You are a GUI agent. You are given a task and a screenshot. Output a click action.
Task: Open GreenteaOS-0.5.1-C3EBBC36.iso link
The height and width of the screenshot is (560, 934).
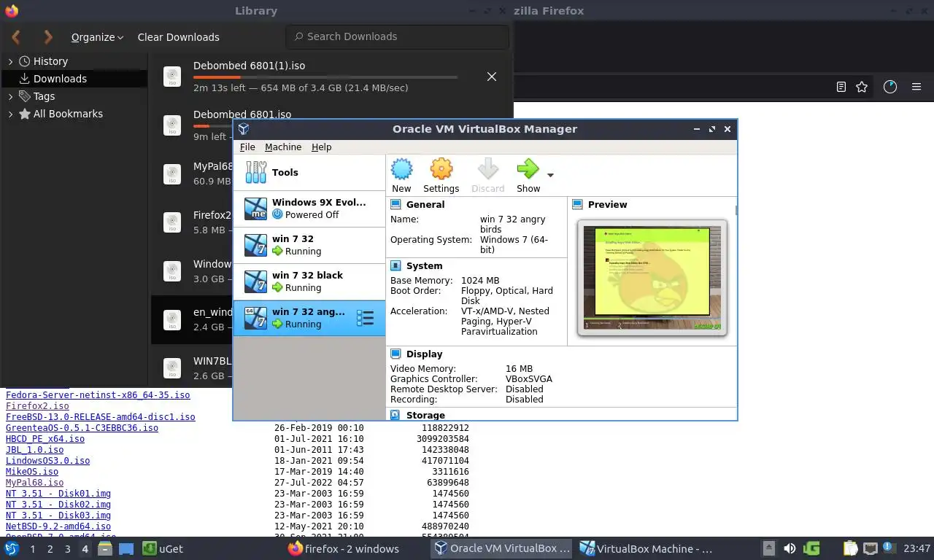click(x=82, y=428)
